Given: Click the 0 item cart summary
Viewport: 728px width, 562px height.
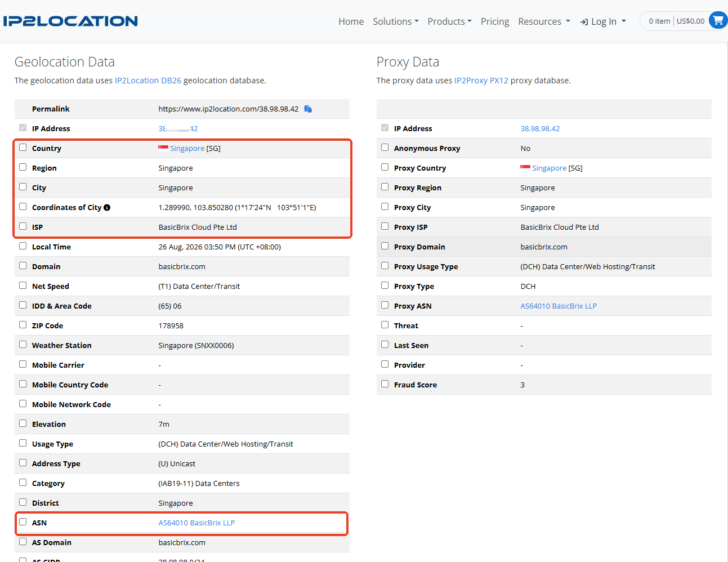Looking at the screenshot, I should click(x=659, y=21).
